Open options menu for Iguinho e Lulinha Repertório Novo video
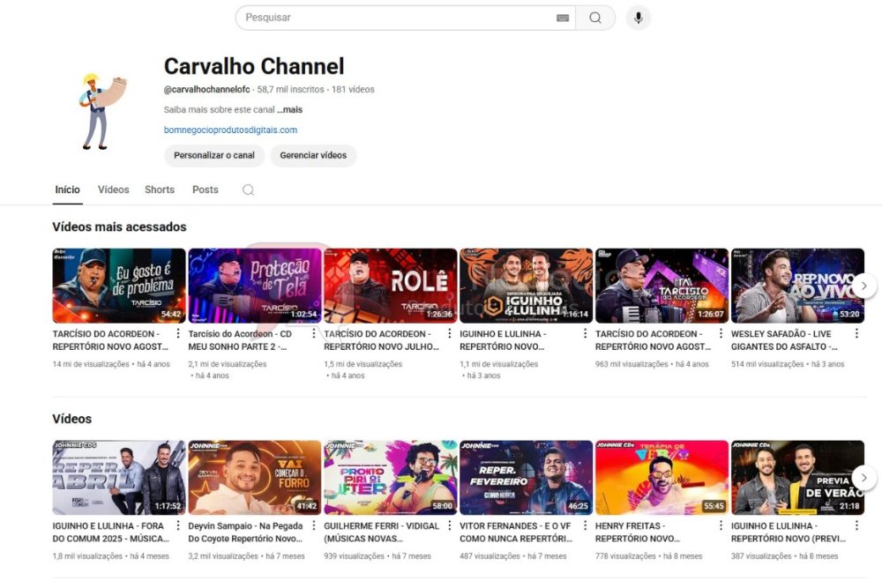Viewport: 882px width, 588px height. point(585,334)
